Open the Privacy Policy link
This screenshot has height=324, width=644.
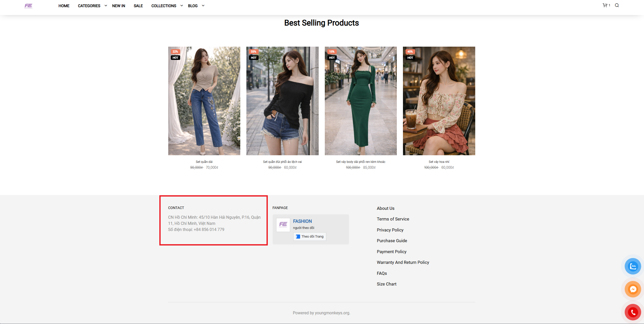(x=390, y=230)
